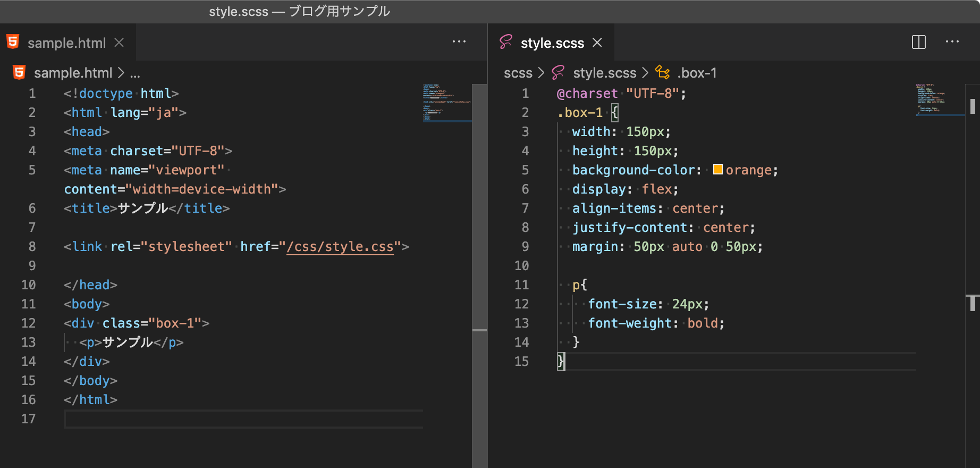Click 'font-weight: bold;' declaration

(x=656, y=323)
